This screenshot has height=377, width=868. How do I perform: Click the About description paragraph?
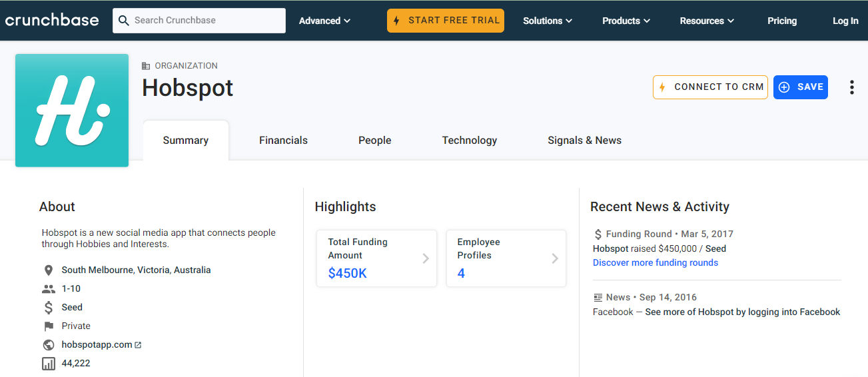(x=159, y=238)
